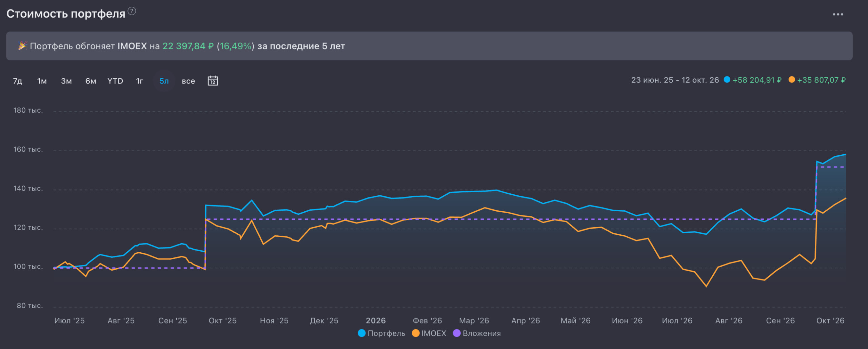The height and width of the screenshot is (349, 868).
Task: Open the three-dots more options menu
Action: click(838, 14)
